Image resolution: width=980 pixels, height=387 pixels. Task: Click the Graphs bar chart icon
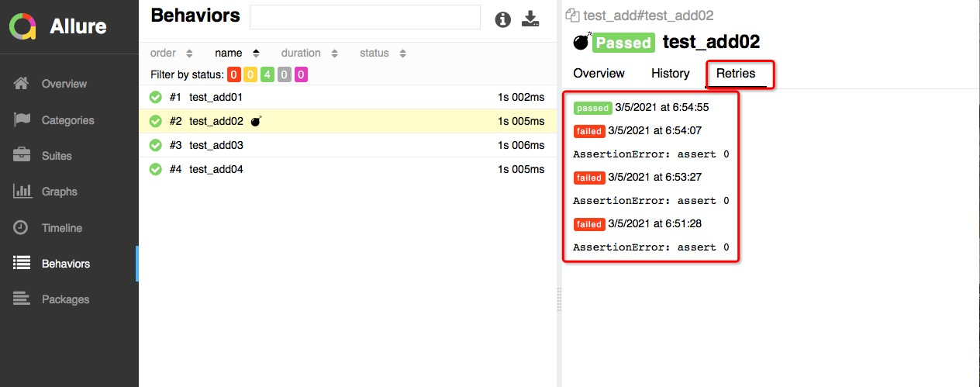click(22, 191)
